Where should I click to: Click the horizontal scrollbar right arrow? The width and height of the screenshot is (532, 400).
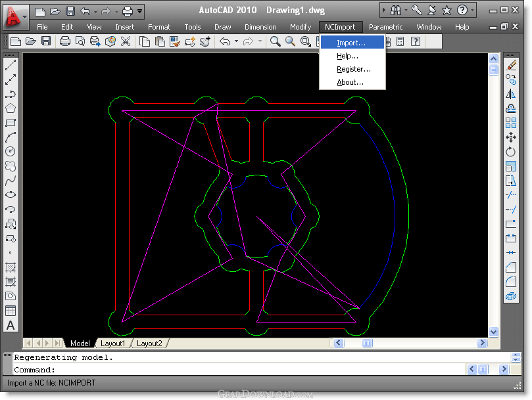(x=482, y=343)
